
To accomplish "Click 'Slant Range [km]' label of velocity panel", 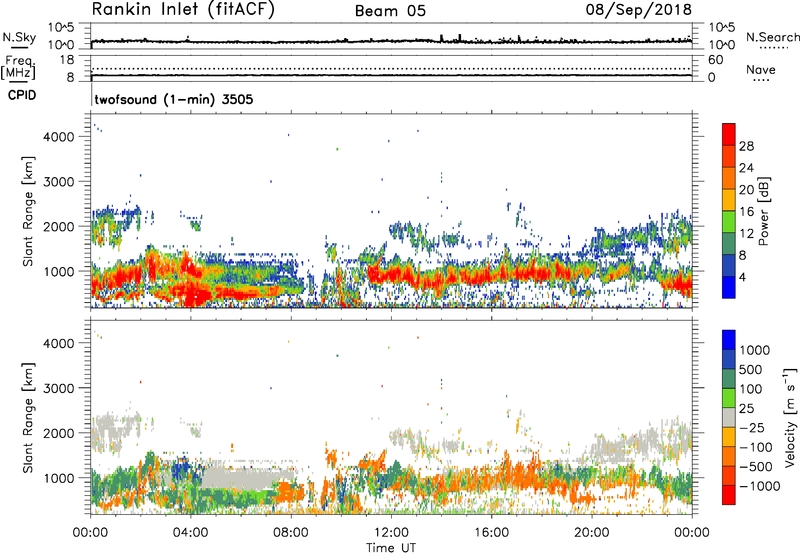I will coord(28,418).
